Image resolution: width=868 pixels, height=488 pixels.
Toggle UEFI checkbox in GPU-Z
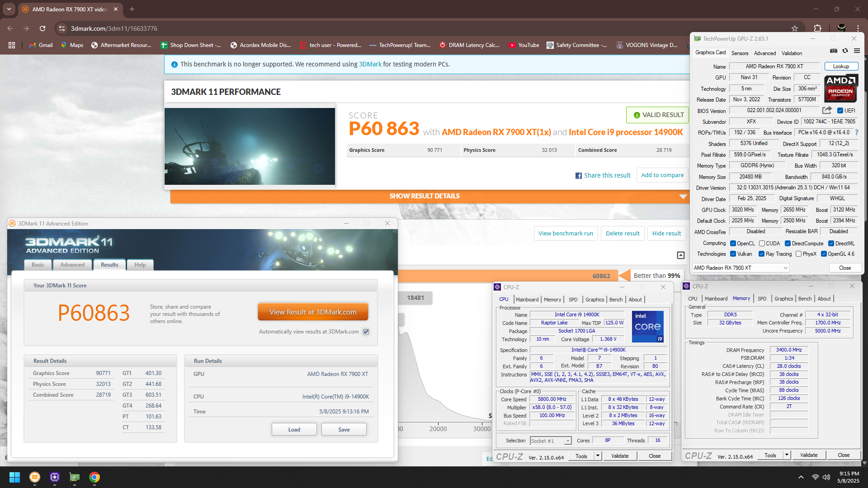pyautogui.click(x=840, y=111)
